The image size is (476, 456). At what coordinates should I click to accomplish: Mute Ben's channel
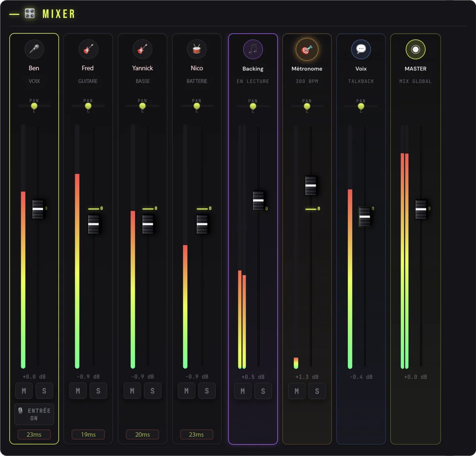coord(24,391)
